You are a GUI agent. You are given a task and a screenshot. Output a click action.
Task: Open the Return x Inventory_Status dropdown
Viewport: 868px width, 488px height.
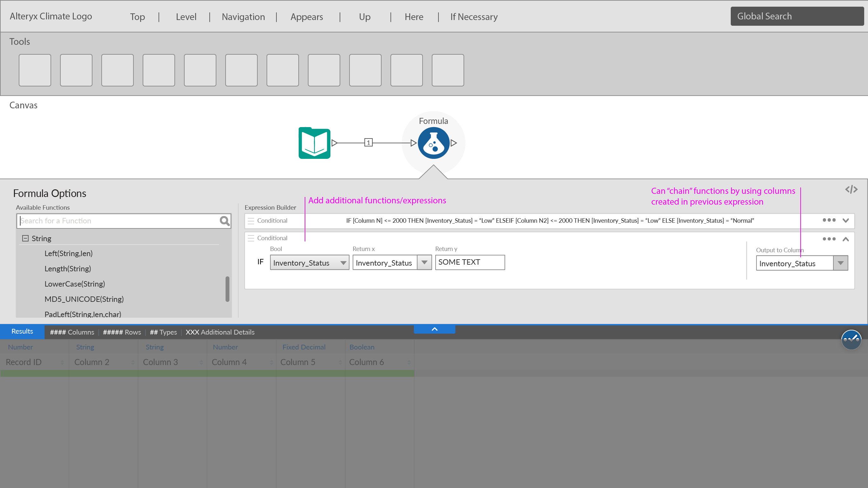424,262
